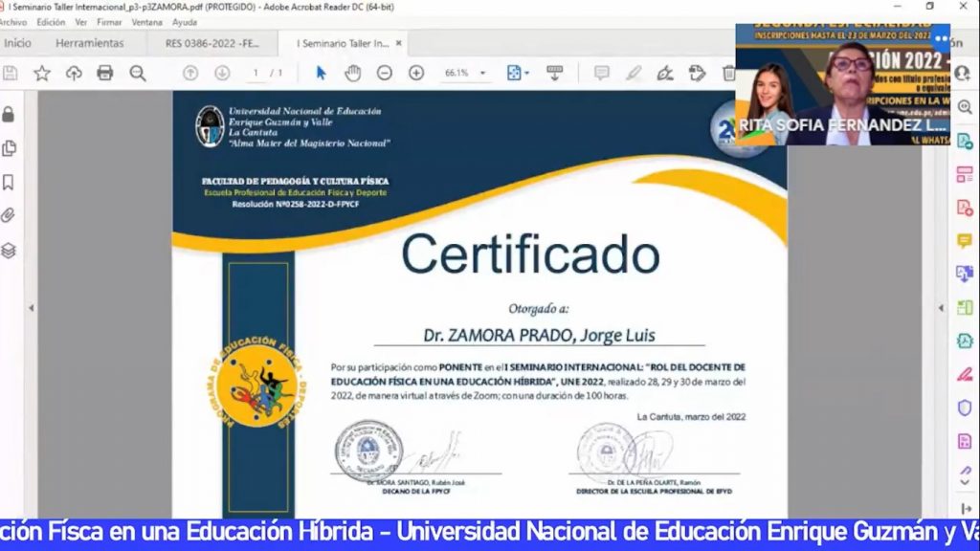The image size is (980, 551).
Task: Open the video overlay three-dots options button
Action: [942, 38]
